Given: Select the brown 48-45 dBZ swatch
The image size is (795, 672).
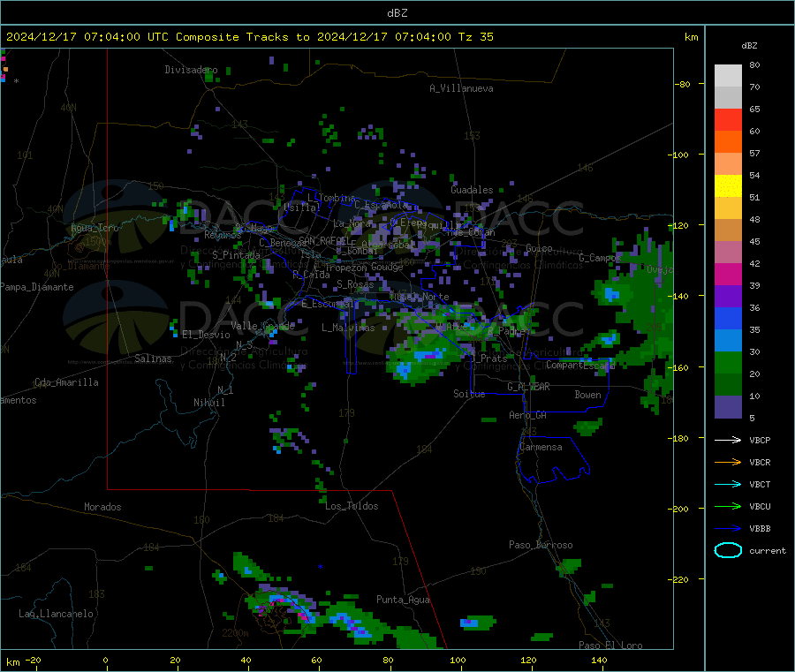Looking at the screenshot, I should (x=728, y=230).
